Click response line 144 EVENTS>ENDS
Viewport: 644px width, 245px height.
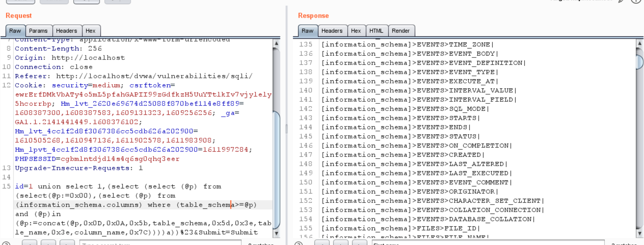(x=396, y=127)
